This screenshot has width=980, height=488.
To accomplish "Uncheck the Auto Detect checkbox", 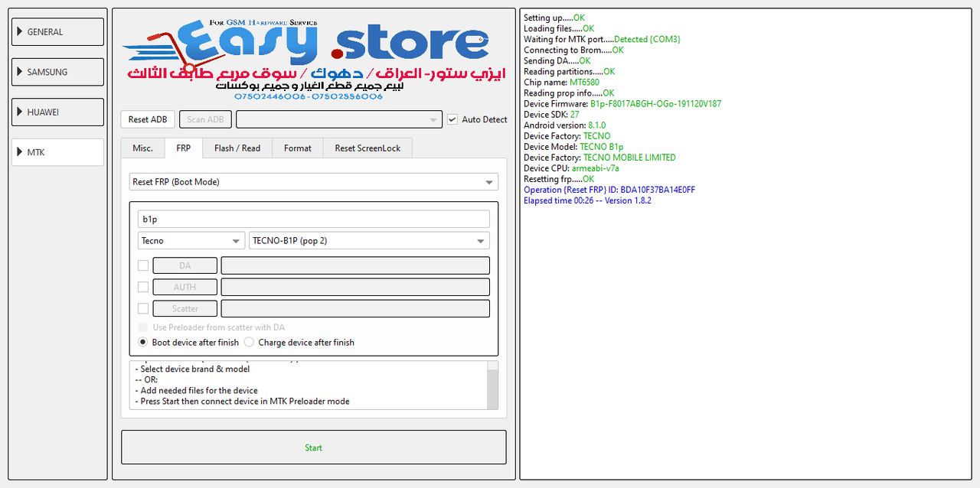I will click(x=452, y=119).
